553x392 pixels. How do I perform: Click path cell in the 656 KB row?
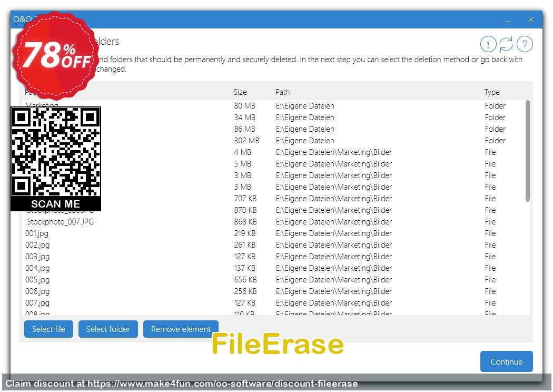click(333, 280)
